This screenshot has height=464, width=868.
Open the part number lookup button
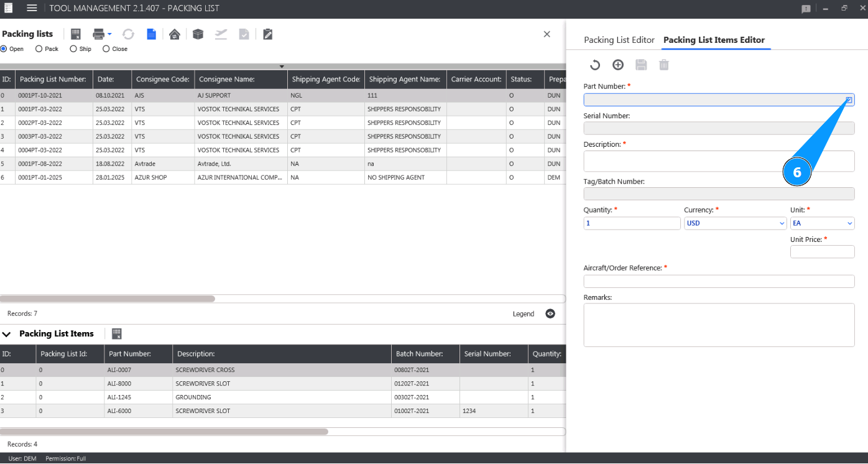click(849, 100)
